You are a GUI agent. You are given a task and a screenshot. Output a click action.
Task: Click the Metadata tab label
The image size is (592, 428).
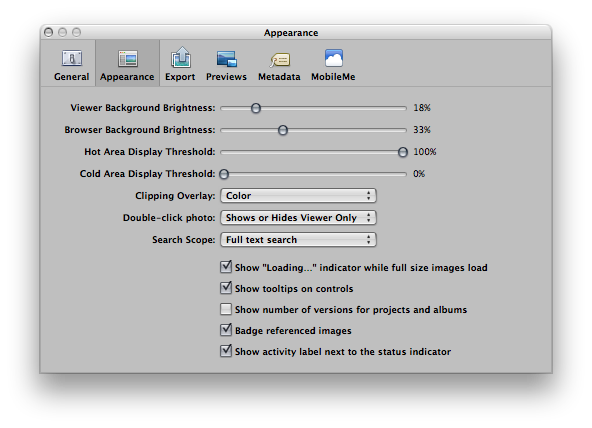(x=279, y=77)
